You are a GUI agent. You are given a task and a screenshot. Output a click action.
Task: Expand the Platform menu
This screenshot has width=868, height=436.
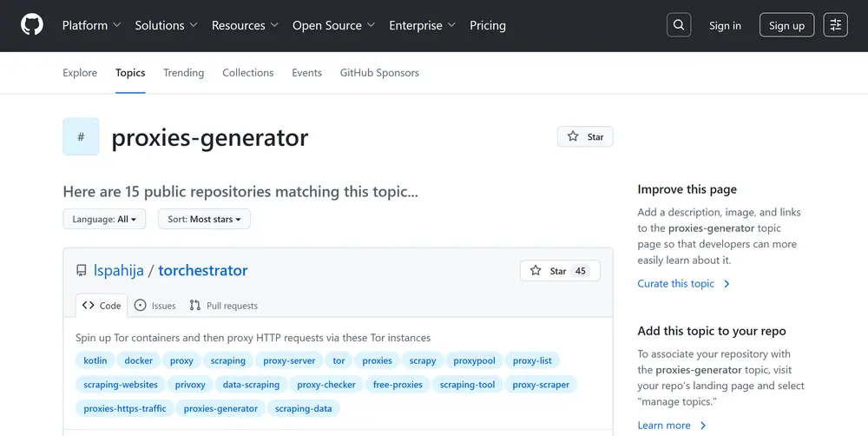[91, 25]
